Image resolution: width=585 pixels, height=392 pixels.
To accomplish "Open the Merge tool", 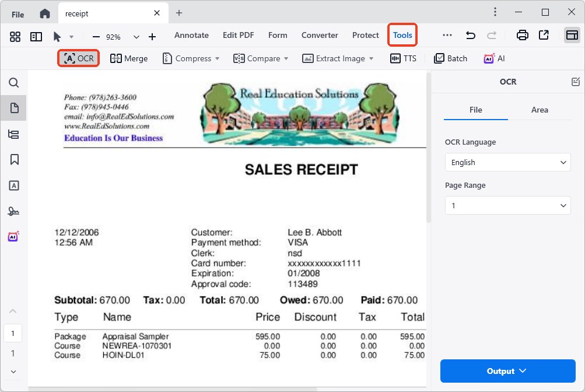I will coord(129,58).
